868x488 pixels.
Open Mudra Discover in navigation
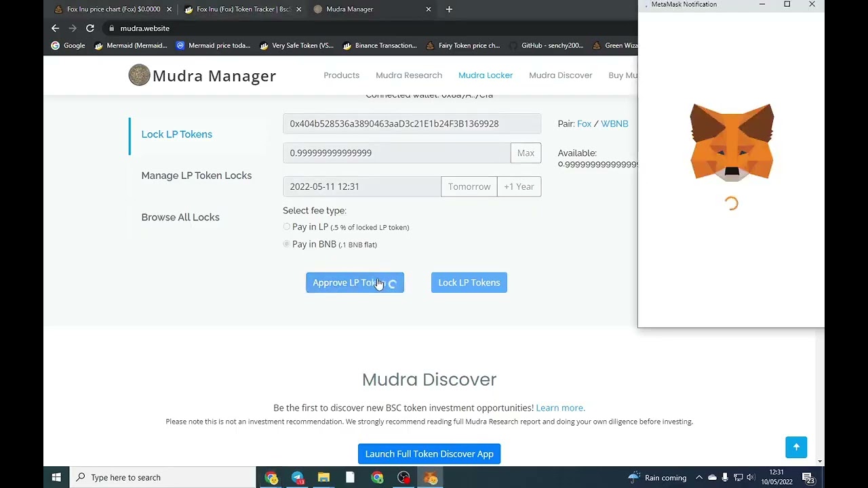point(561,75)
